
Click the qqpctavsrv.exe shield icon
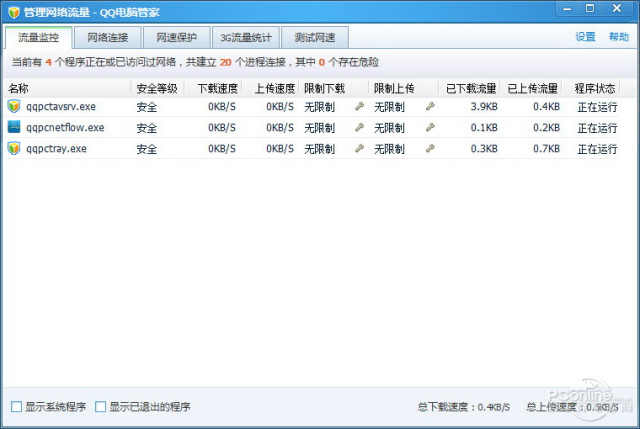click(x=14, y=107)
